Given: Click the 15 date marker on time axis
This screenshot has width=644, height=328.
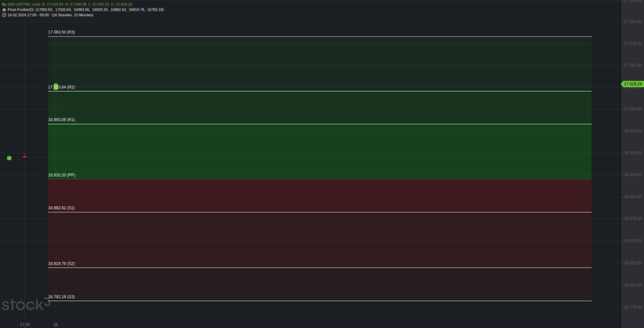Looking at the screenshot, I should pos(55,325).
